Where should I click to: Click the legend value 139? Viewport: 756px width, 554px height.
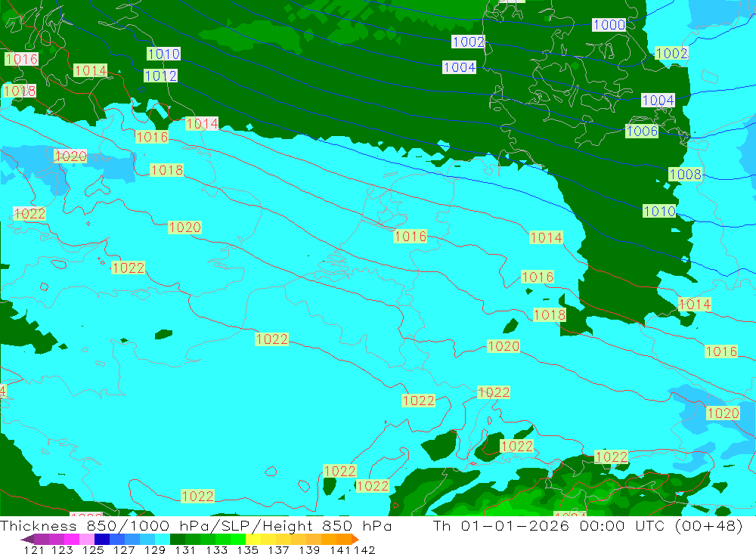[309, 549]
